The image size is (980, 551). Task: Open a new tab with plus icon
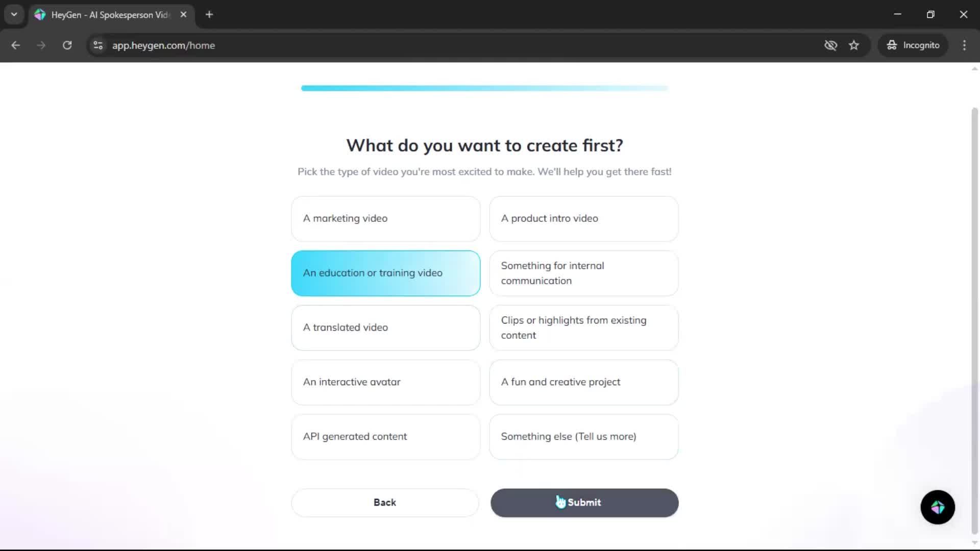pos(209,15)
